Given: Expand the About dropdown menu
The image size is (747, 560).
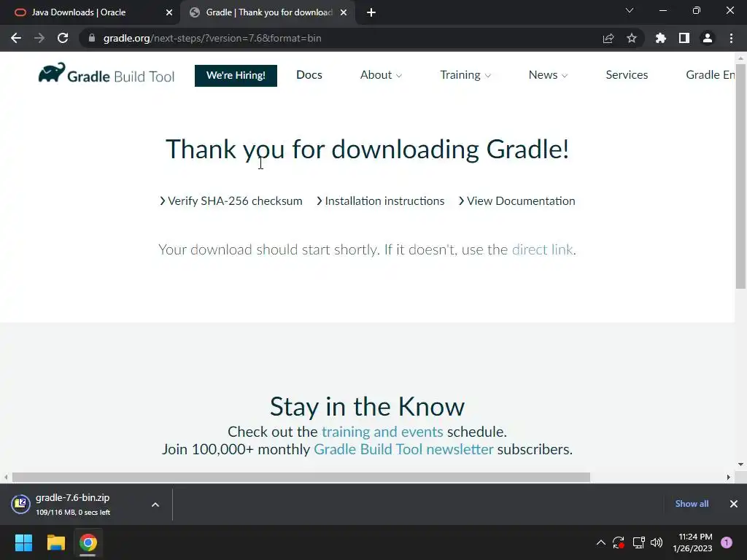Looking at the screenshot, I should 381,75.
